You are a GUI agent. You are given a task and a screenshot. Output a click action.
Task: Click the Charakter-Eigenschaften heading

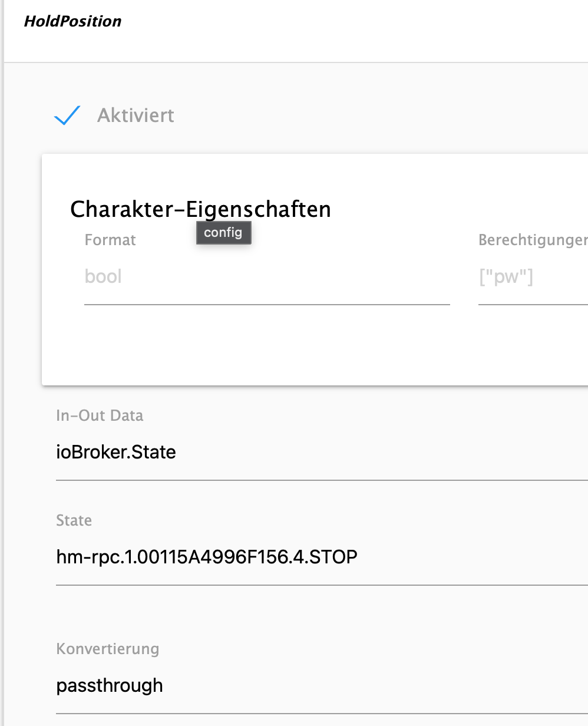pos(200,209)
